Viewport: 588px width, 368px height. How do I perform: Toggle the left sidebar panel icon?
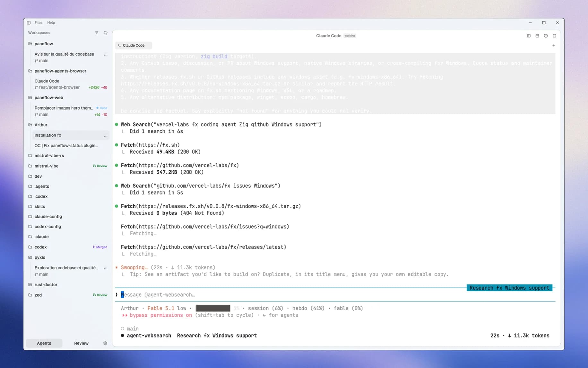pyautogui.click(x=29, y=22)
